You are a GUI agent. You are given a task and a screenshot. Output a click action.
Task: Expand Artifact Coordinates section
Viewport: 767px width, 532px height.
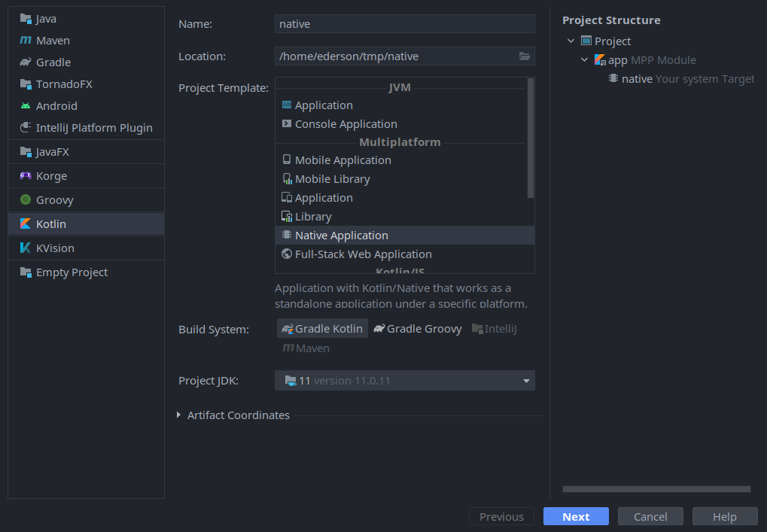click(178, 415)
